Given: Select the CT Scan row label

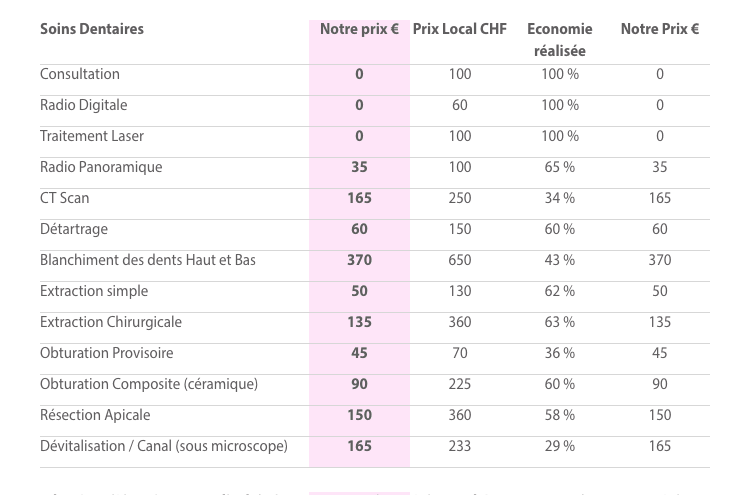Looking at the screenshot, I should 64,198.
